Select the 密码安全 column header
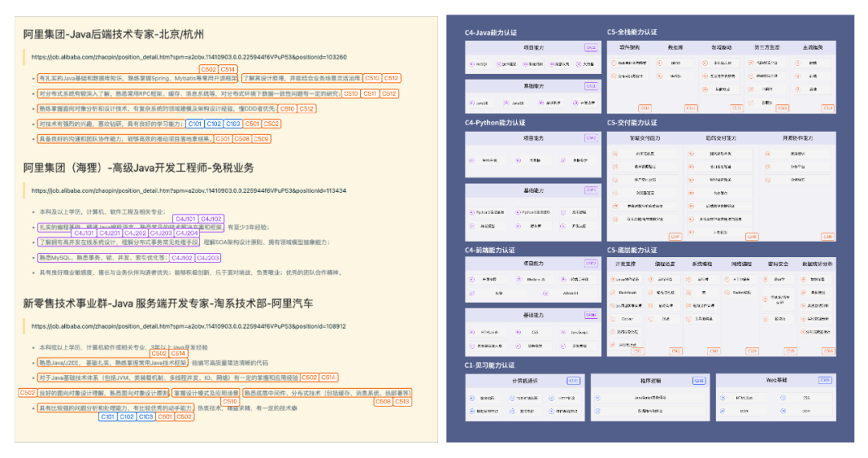 pos(778,264)
